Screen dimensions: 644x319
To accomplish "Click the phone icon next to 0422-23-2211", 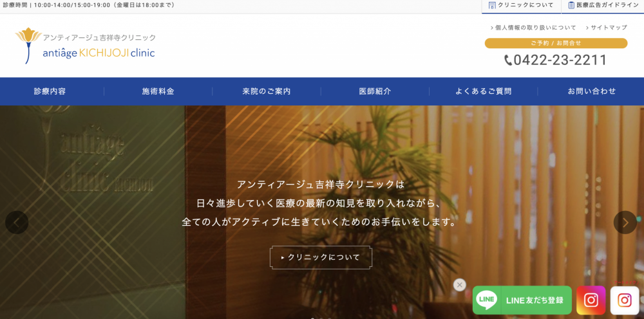I will coord(508,60).
